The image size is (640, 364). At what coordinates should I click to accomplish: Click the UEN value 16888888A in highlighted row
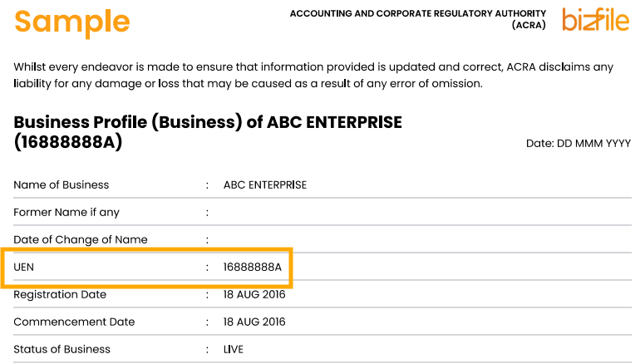tap(253, 267)
